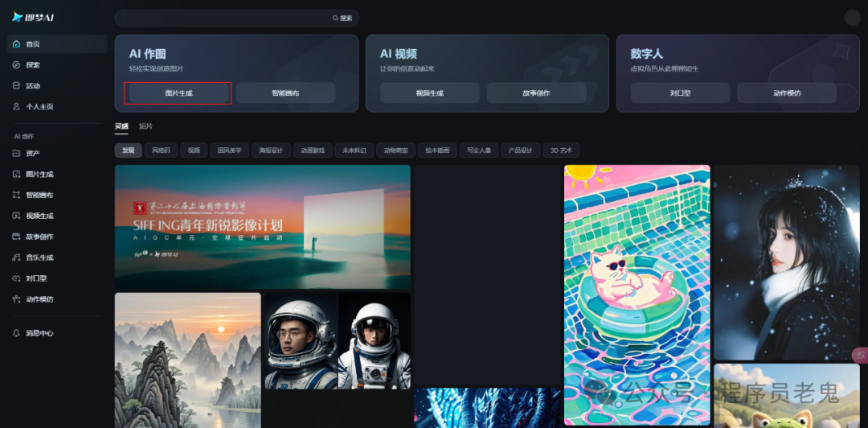Filter by the 海报设计 category chip
Viewport: 868px width, 428px height.
[x=271, y=150]
